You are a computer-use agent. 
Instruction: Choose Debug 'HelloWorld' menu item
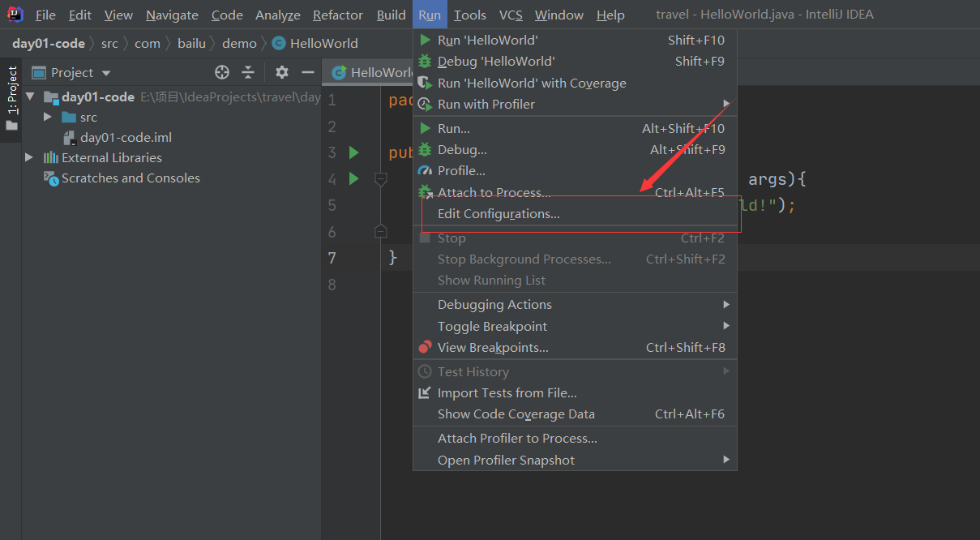pos(575,61)
